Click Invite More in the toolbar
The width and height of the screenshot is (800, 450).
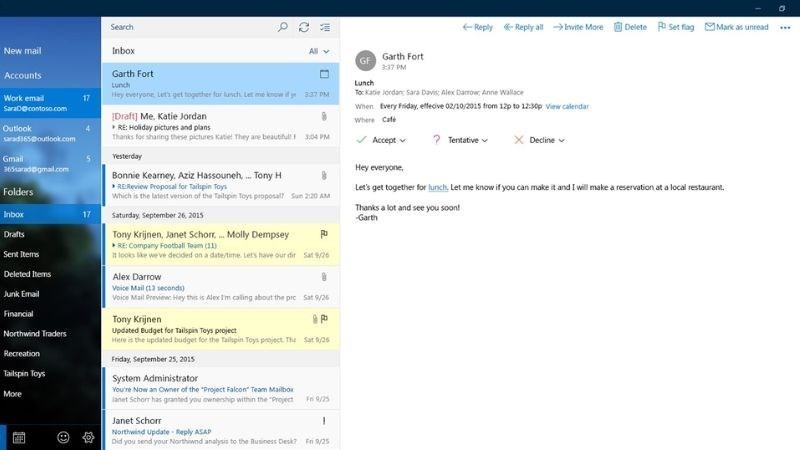[x=578, y=27]
